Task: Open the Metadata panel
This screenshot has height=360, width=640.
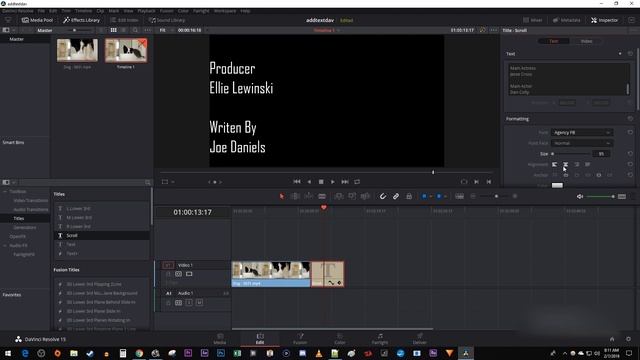Action: (567, 20)
